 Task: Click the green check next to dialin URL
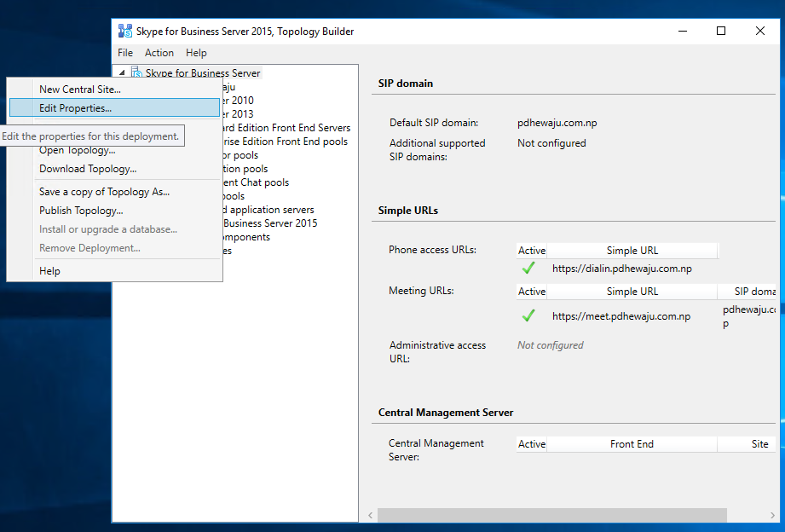pos(528,268)
